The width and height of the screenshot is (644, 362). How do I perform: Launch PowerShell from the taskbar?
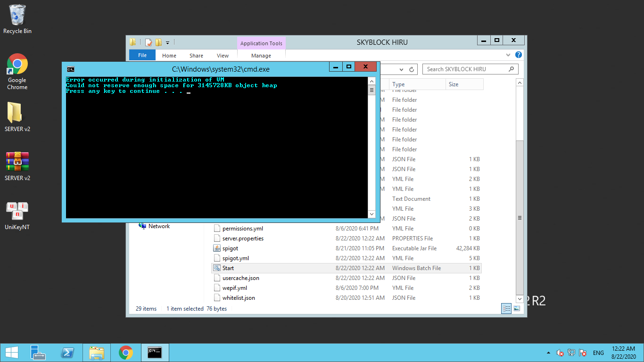(x=67, y=353)
